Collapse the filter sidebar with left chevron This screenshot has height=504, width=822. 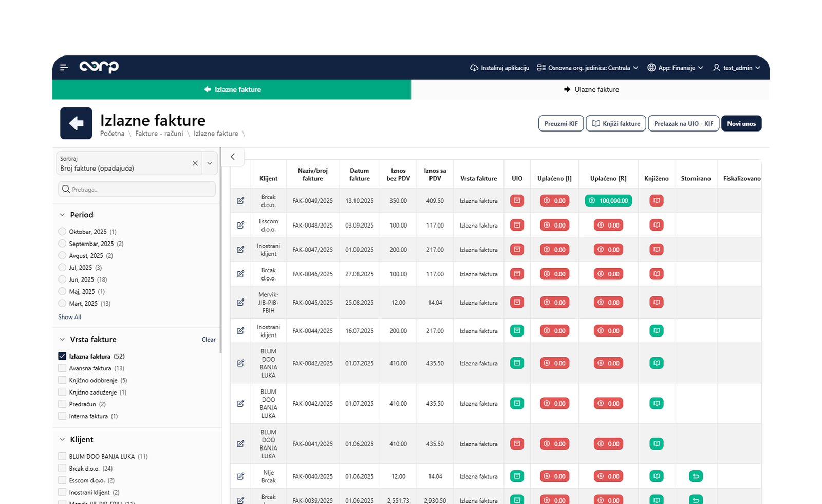233,157
